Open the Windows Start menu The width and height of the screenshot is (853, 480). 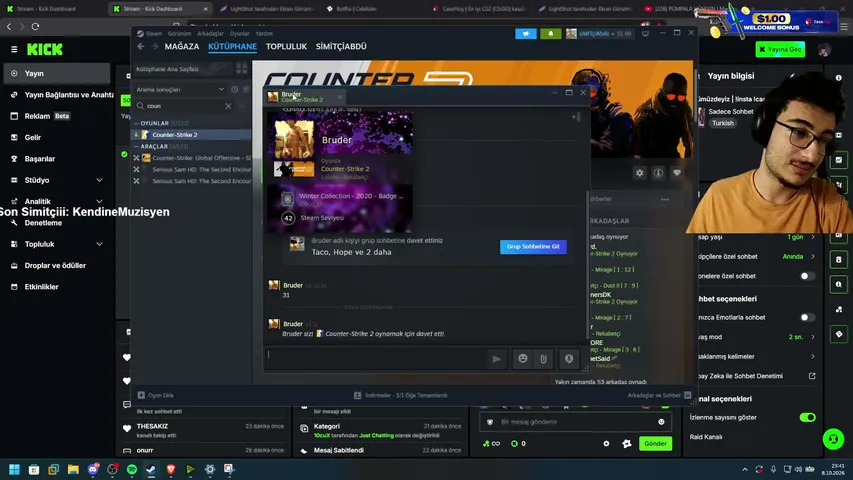coord(14,469)
